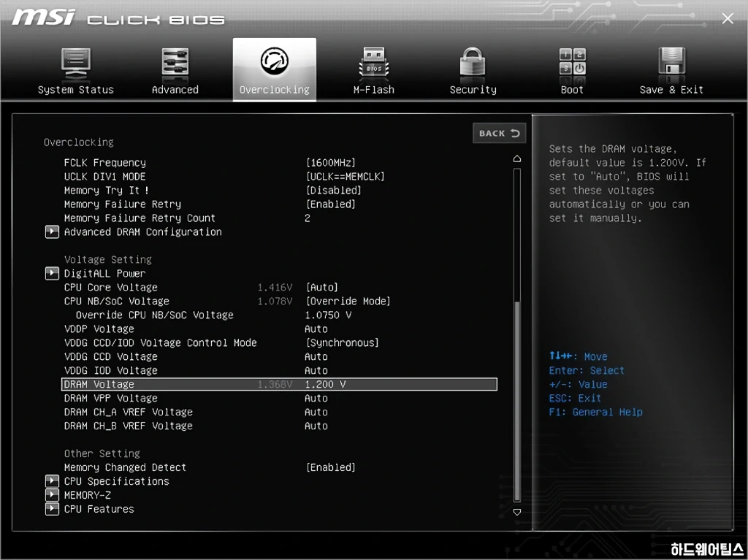Screen dimensions: 748x560
Task: Expand the DigitALL Power submenu arrow
Action: pyautogui.click(x=52, y=273)
